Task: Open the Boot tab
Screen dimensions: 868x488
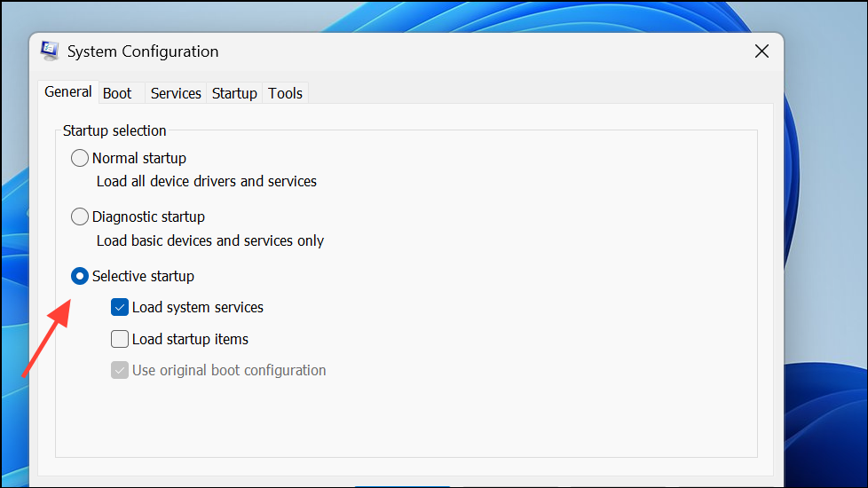Action: click(x=117, y=93)
